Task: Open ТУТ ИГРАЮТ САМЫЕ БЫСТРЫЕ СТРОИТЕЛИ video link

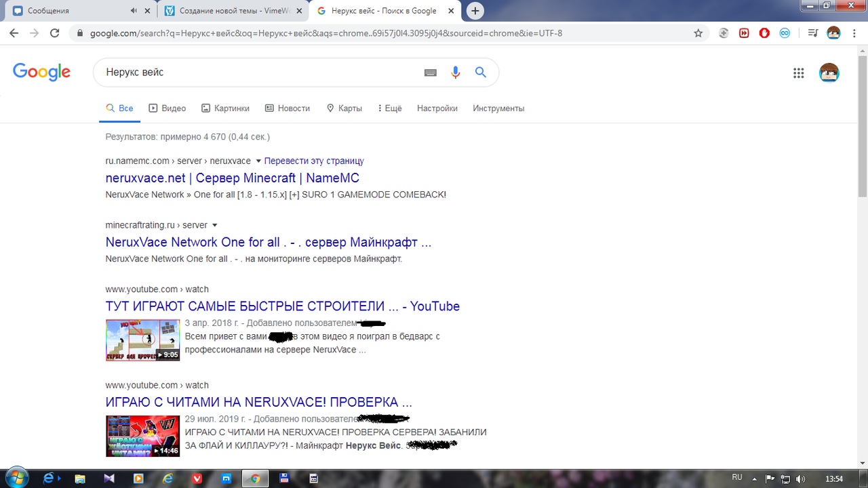Action: coord(283,306)
